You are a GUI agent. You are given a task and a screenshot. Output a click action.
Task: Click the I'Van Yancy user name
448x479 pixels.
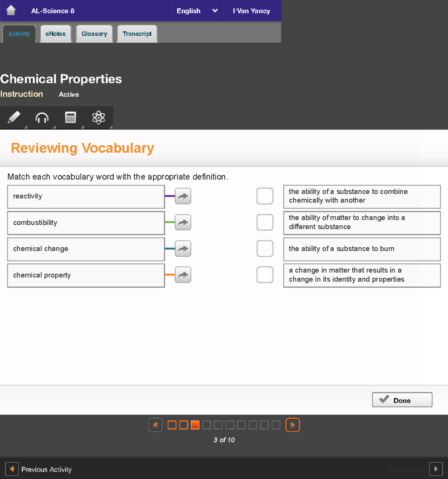click(x=251, y=11)
